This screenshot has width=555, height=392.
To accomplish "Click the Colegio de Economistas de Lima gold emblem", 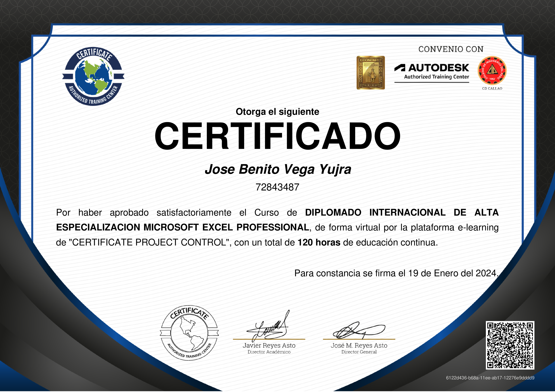I will tap(371, 73).
